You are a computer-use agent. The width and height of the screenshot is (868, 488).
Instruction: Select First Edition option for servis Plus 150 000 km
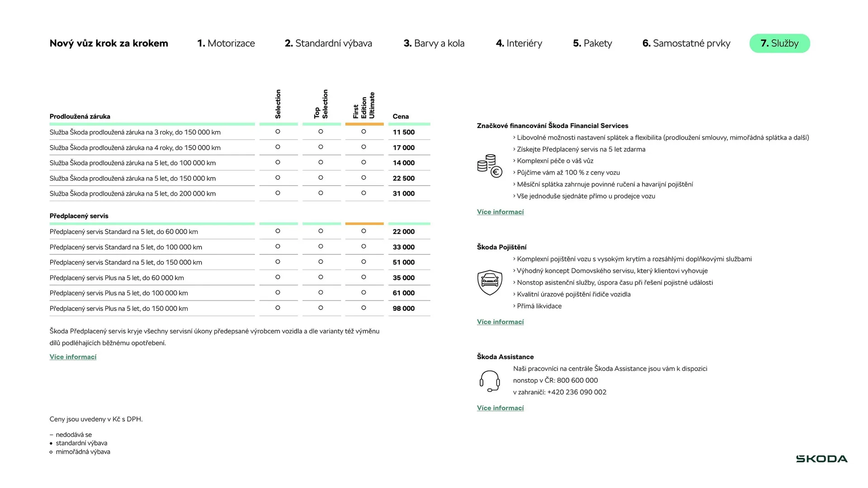(x=363, y=308)
